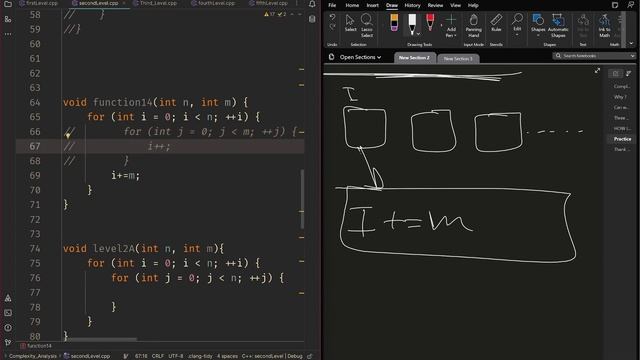Activate the Select cursor tool
The height and width of the screenshot is (360, 640).
350,23
